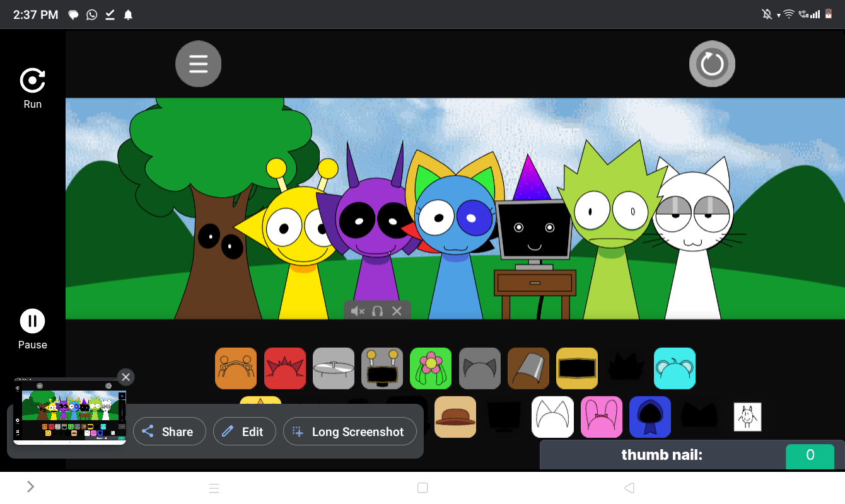Select the cyan bear ears icon
Viewport: 845px width, 504px height.
[x=675, y=369]
